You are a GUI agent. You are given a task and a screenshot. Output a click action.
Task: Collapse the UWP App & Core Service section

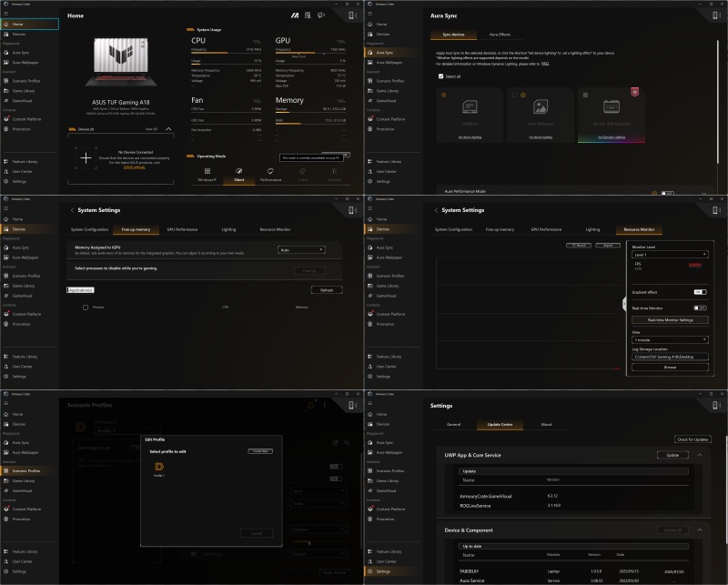tap(700, 455)
